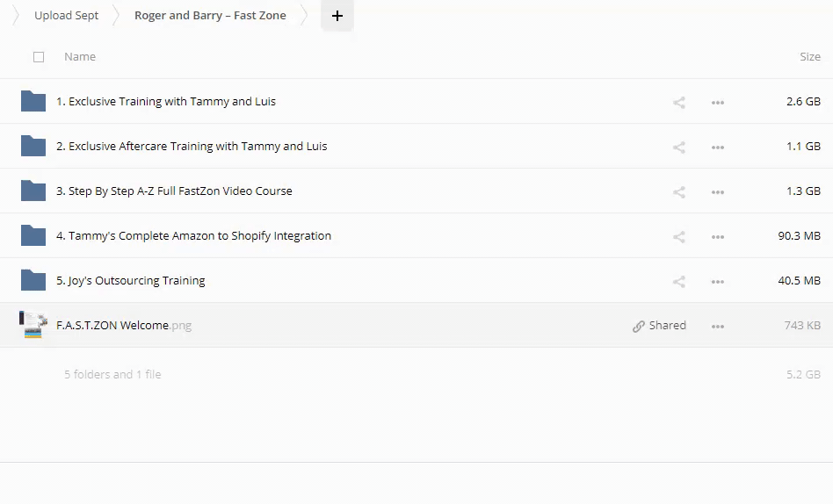Share the Step By Step A-Z FastZon folder
The height and width of the screenshot is (504, 833).
[678, 191]
